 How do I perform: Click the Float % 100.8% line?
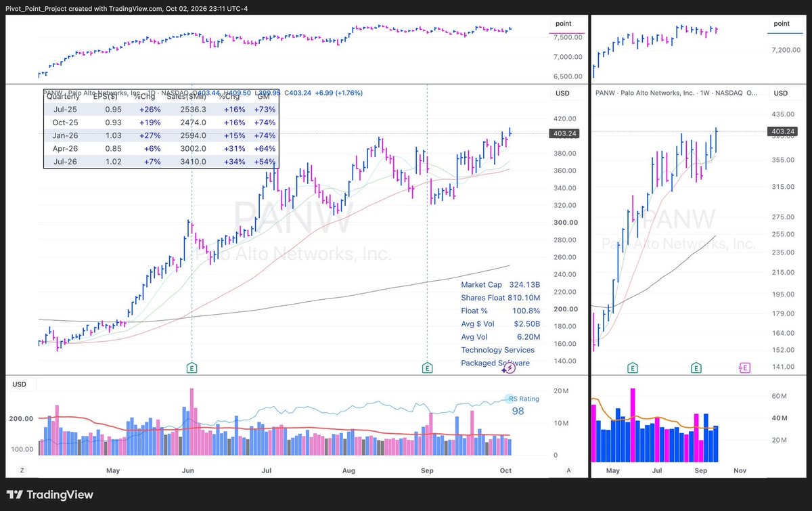501,311
